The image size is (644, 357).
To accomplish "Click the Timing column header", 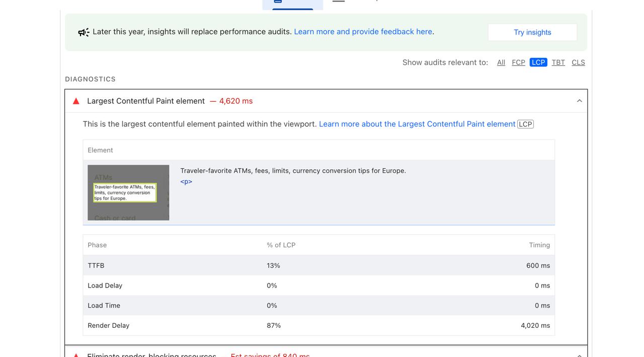I will pos(539,245).
